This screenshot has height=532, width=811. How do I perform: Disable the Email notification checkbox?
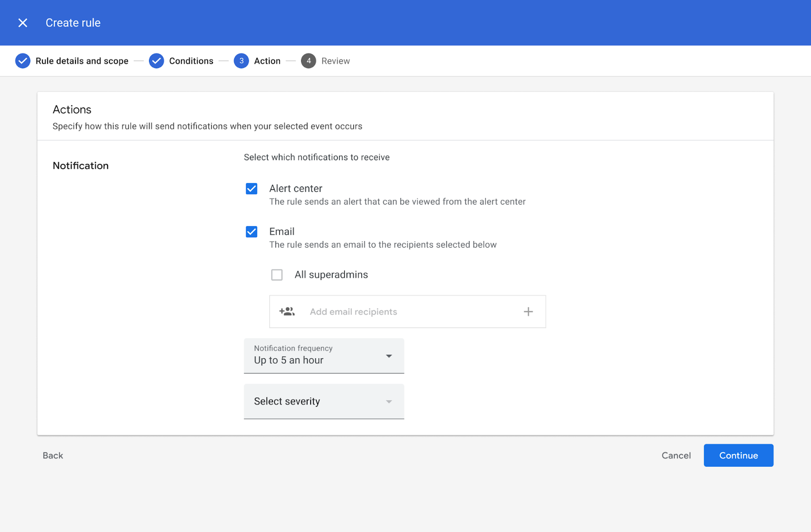tap(251, 232)
